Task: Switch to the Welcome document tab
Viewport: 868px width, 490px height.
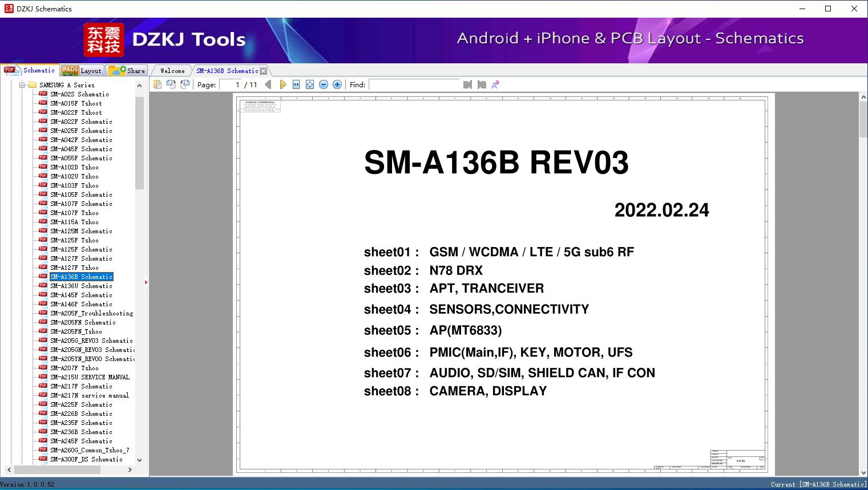Action: (x=172, y=71)
